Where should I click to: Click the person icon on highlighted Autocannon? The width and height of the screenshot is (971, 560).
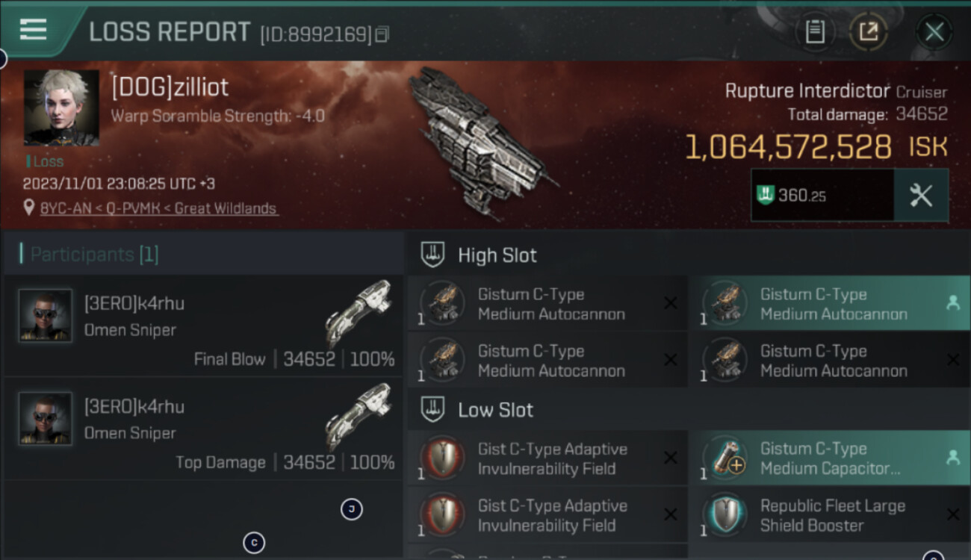tap(952, 303)
